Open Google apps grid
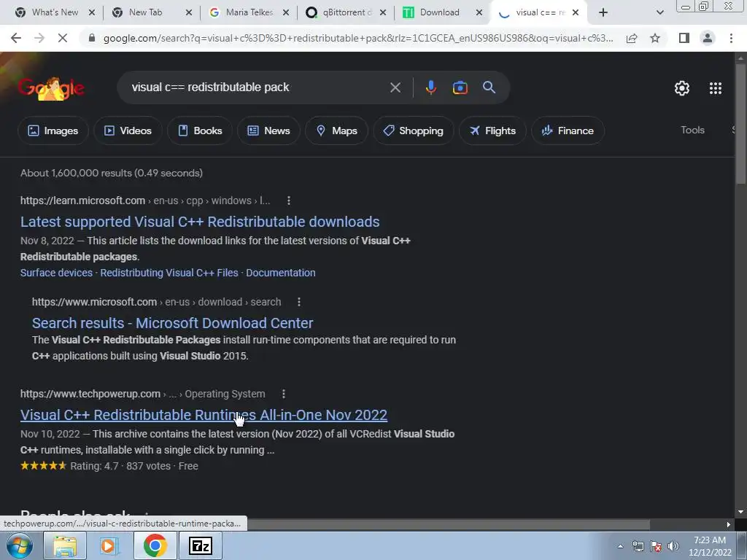 tap(715, 88)
